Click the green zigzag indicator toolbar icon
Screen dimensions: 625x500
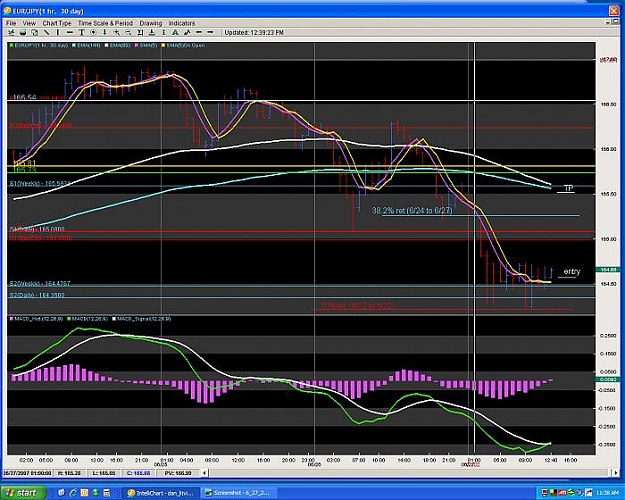(x=187, y=32)
